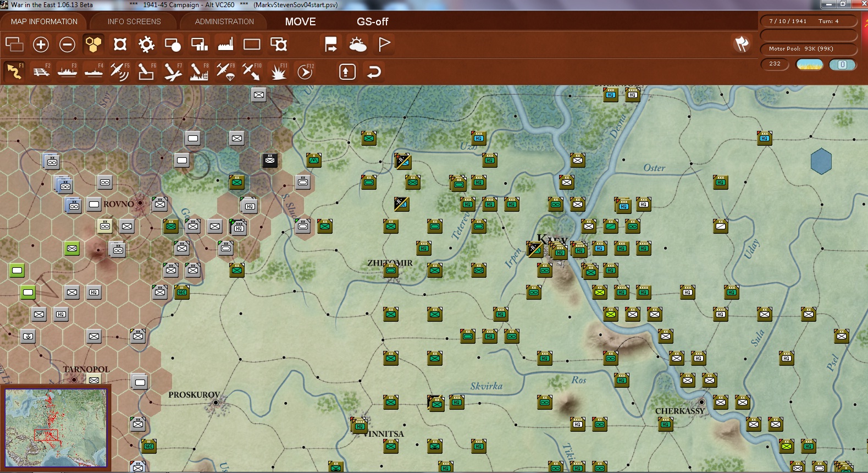Image resolution: width=868 pixels, height=473 pixels.
Task: Click the ROVNO city label
Action: tap(118, 204)
